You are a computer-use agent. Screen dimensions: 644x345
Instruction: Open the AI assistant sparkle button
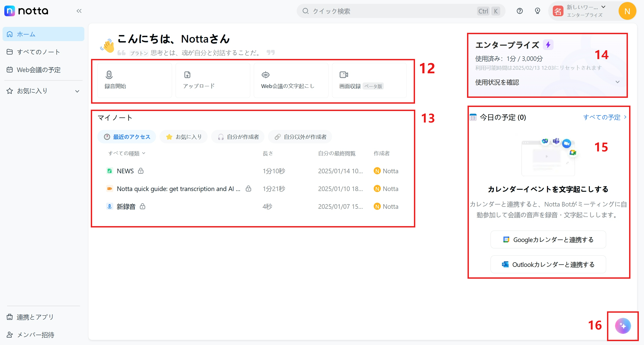623,326
